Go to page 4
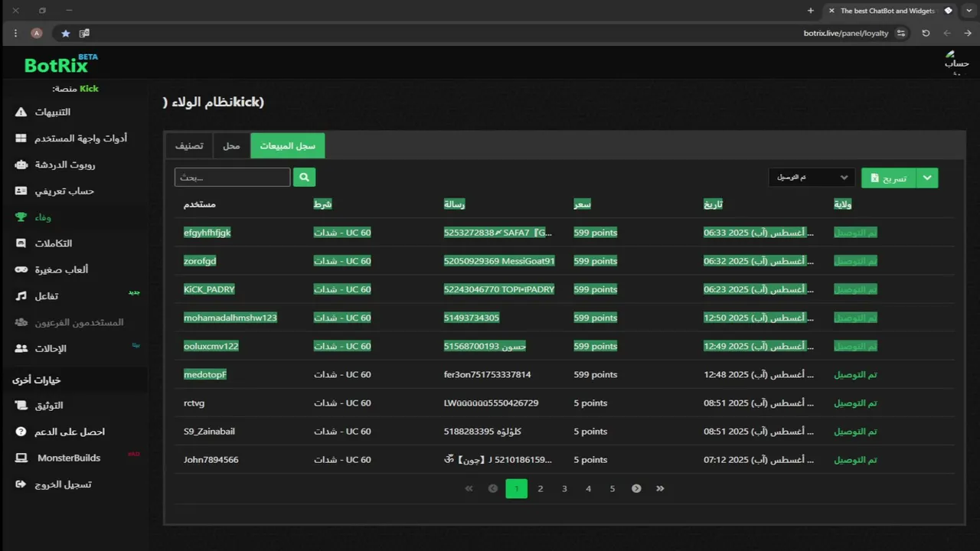Image resolution: width=980 pixels, height=551 pixels. (588, 488)
